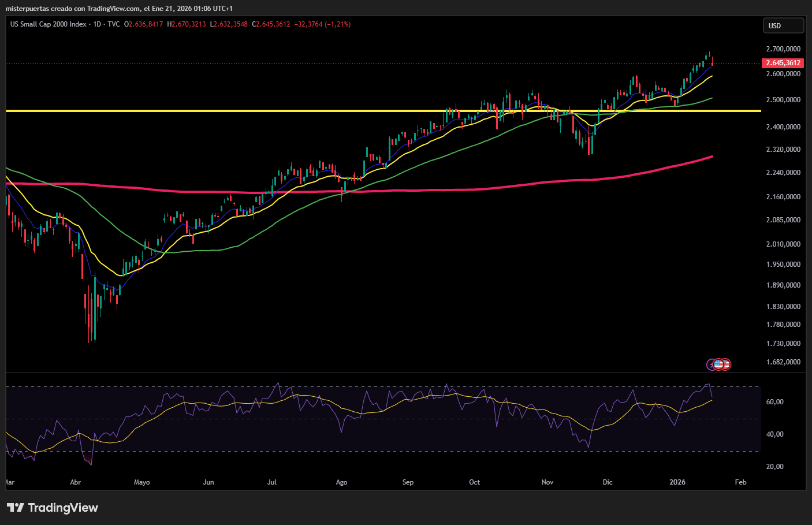812x525 pixels.
Task: Click the Oct label on the time axis
Action: [x=475, y=482]
